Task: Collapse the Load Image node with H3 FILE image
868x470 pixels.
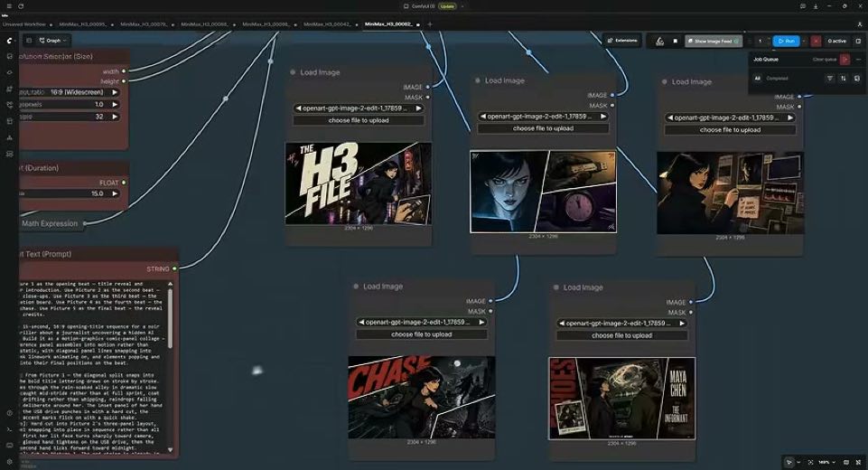Action: [x=293, y=72]
